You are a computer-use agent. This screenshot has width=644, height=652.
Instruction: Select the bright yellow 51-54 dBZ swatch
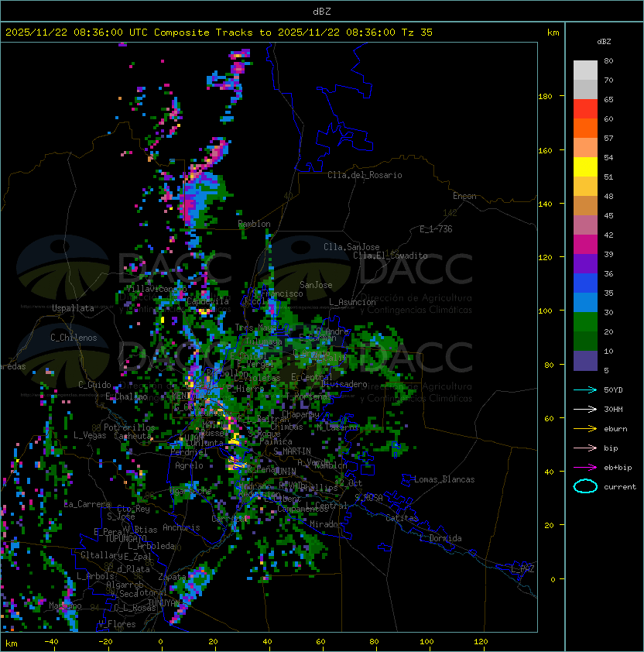(585, 167)
